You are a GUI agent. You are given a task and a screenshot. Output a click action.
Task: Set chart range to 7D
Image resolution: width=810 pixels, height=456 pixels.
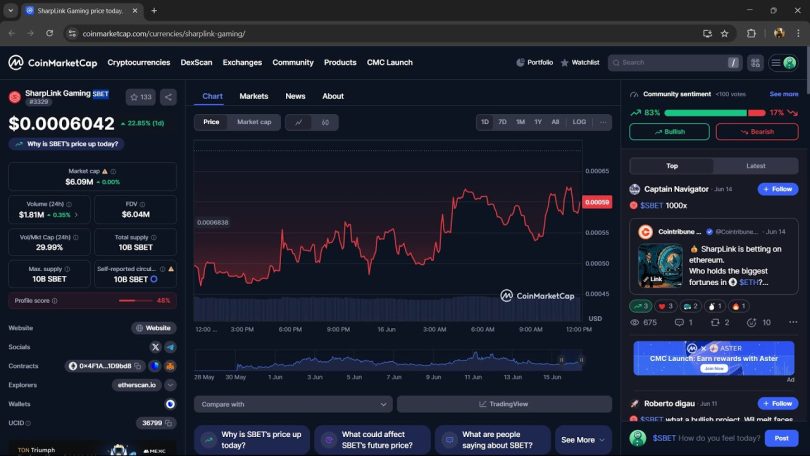pyautogui.click(x=502, y=122)
